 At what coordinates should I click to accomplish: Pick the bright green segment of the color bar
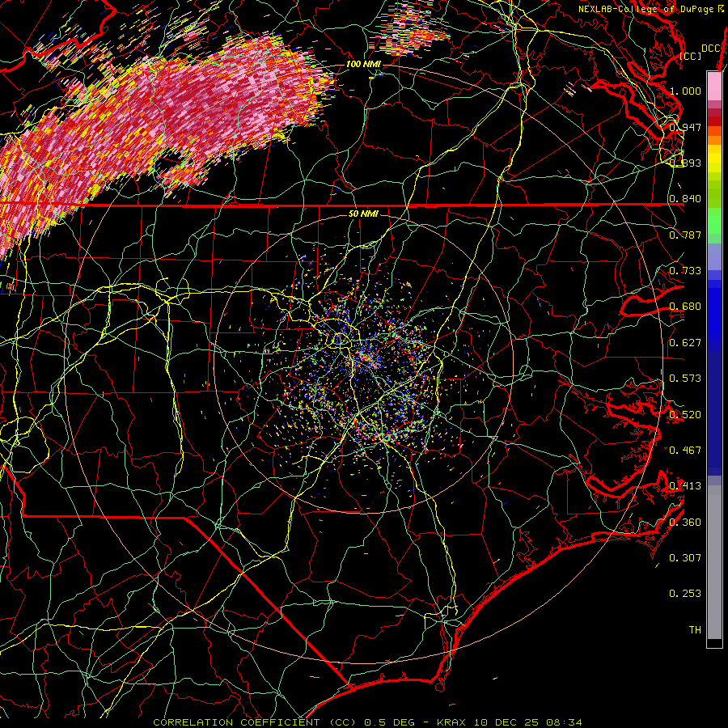tap(714, 222)
